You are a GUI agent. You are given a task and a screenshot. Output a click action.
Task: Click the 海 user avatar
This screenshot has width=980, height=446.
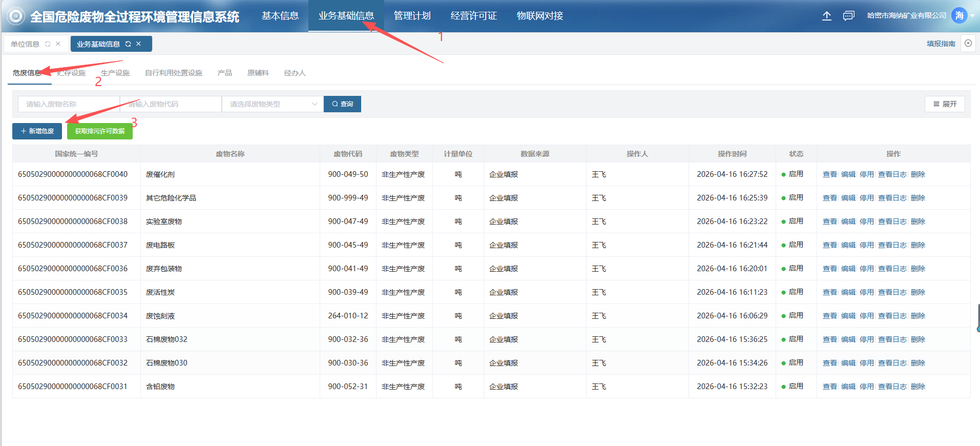coord(959,16)
